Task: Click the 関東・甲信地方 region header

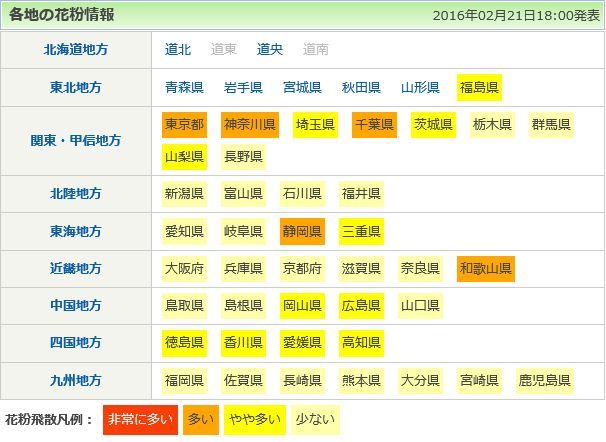Action: 82,141
